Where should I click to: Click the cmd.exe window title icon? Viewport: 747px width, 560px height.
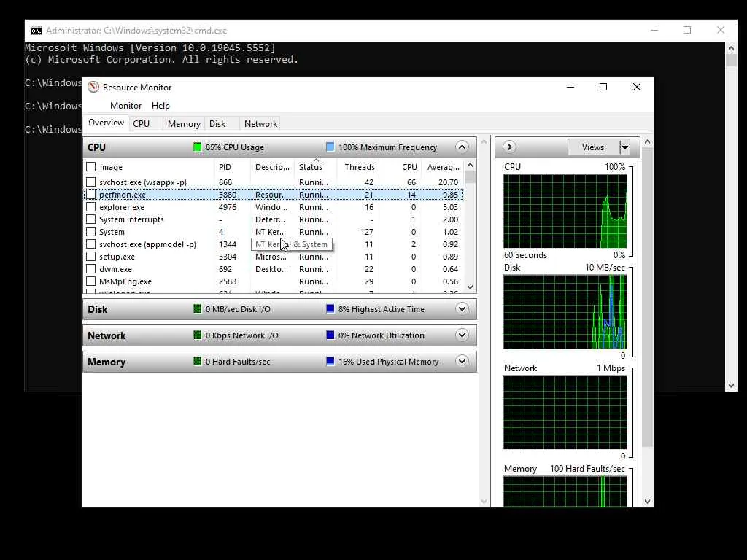[36, 31]
